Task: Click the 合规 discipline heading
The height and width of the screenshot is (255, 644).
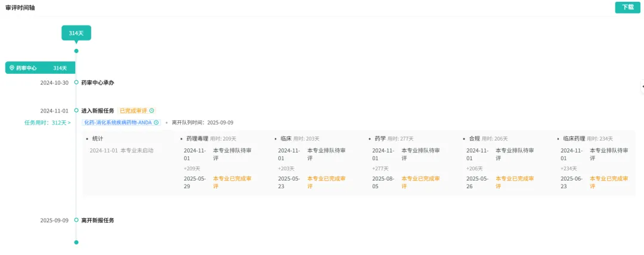Action: pos(473,138)
